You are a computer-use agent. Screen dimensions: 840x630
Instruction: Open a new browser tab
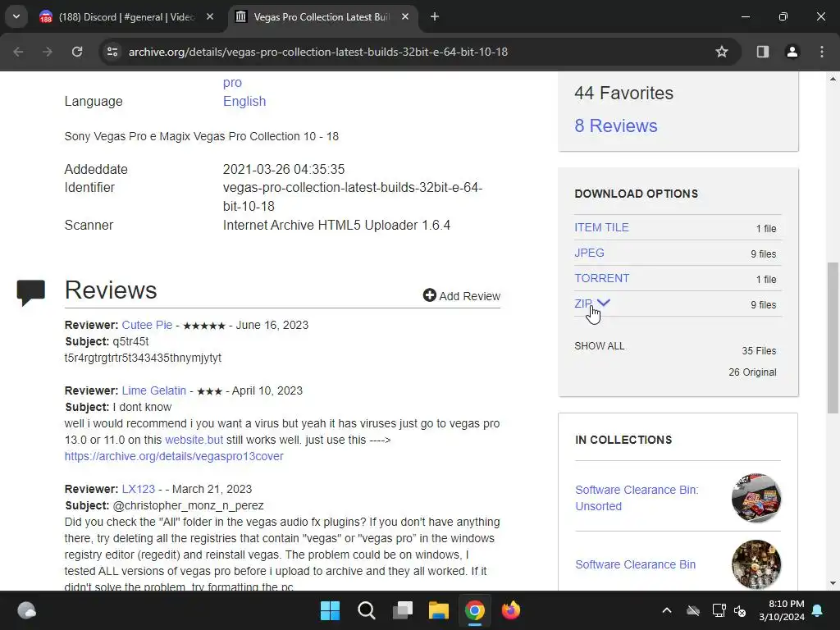click(435, 17)
